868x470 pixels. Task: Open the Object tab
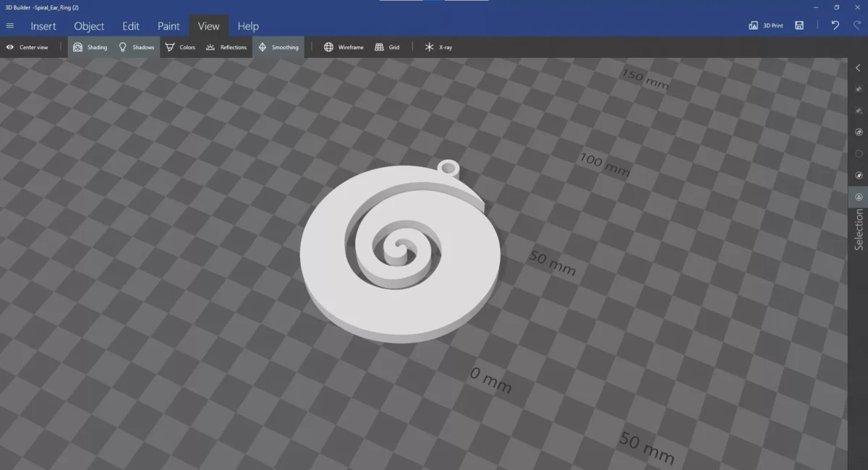(x=89, y=26)
